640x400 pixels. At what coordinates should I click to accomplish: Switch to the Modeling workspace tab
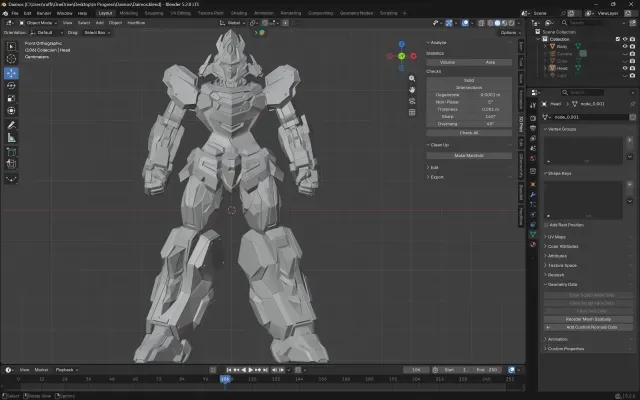[x=129, y=13]
